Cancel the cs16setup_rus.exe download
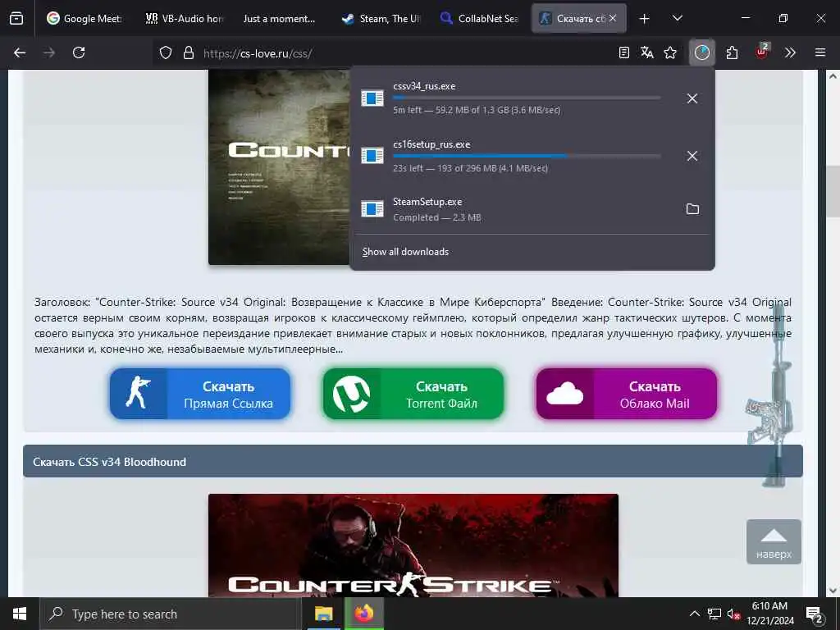 click(x=692, y=156)
